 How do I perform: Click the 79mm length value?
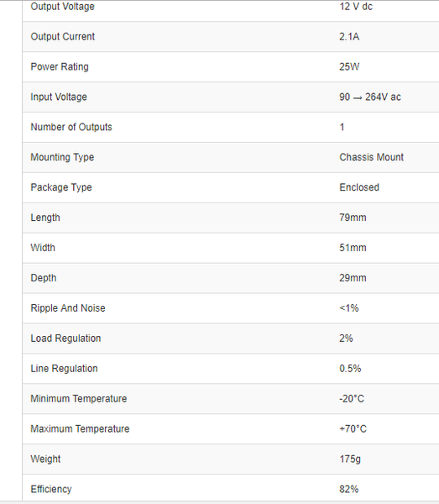pyautogui.click(x=353, y=218)
